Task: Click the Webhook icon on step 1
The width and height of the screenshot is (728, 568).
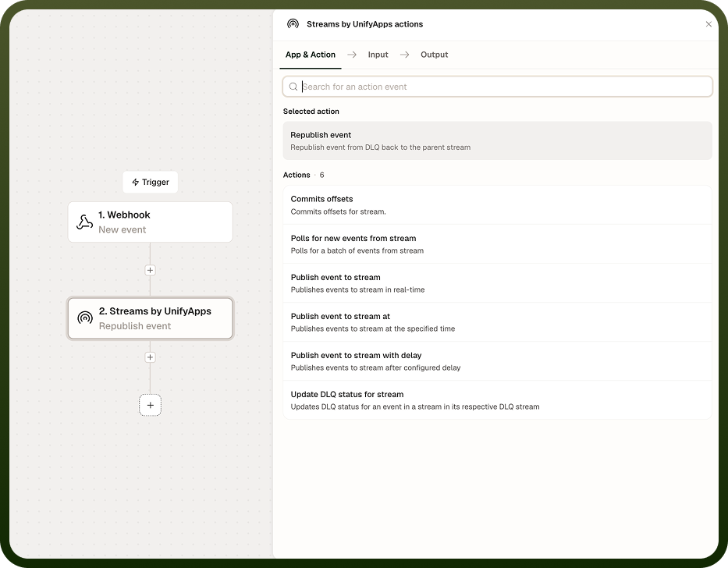Action: coord(84,222)
